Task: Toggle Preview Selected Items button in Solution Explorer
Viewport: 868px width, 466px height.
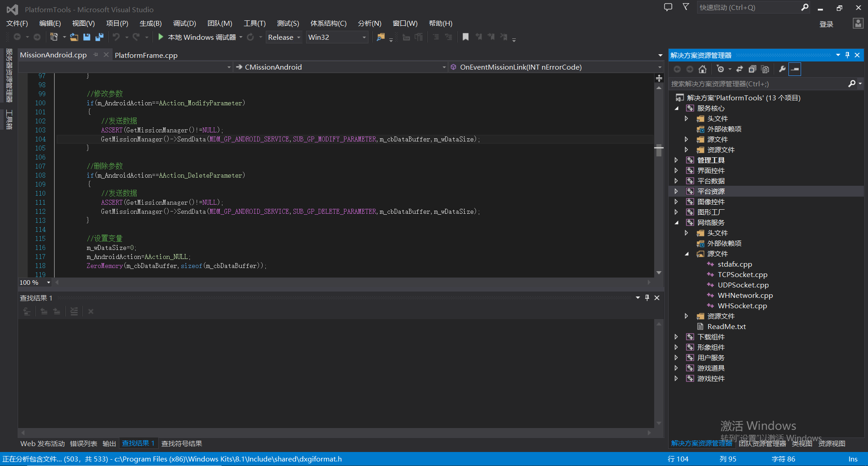Action: point(795,69)
